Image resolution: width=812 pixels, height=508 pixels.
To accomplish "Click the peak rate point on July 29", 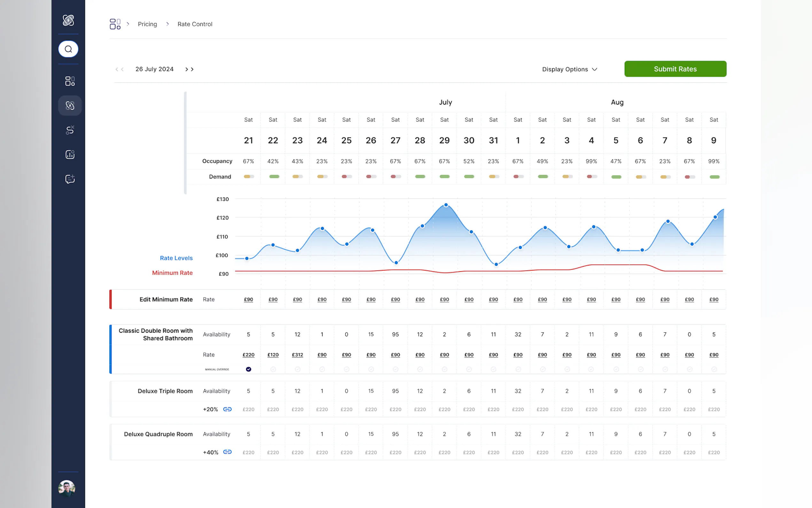I will pos(446,205).
